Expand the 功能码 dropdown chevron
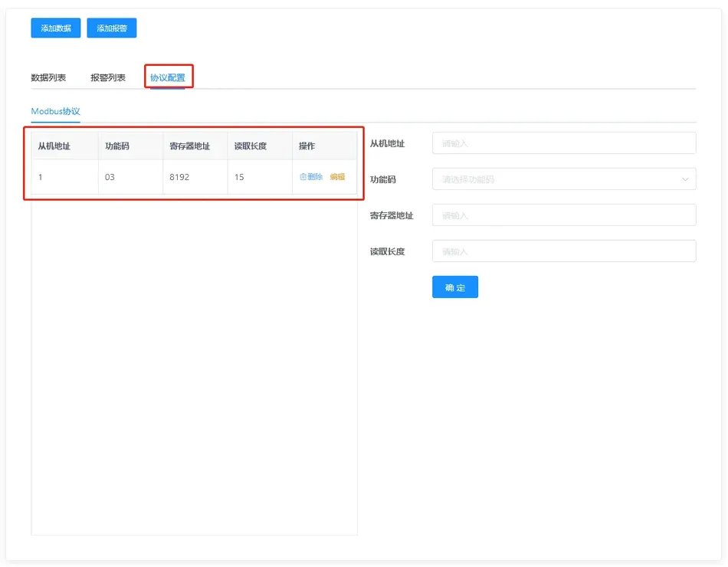728x567 pixels. coord(685,179)
